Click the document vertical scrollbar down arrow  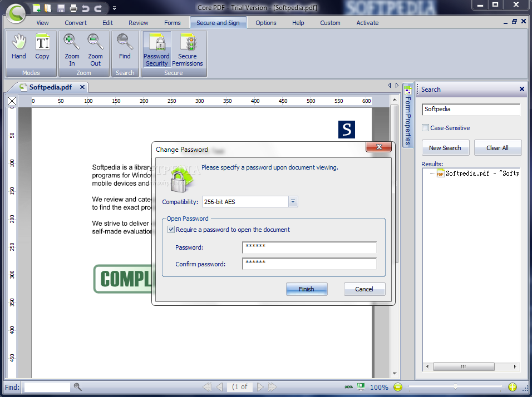coord(394,373)
